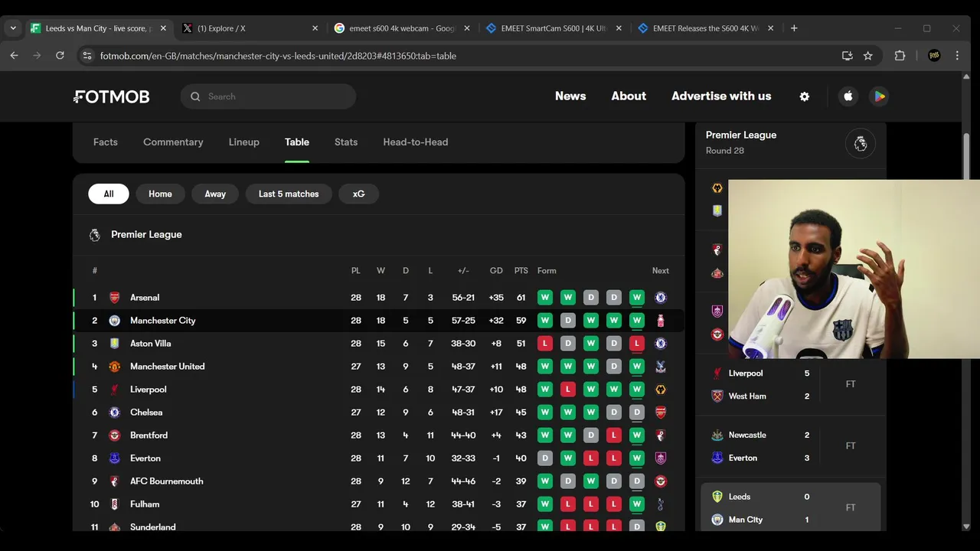Click Liverpool's next opponent Wolves crest
Viewport: 980px width, 551px height.
(661, 390)
